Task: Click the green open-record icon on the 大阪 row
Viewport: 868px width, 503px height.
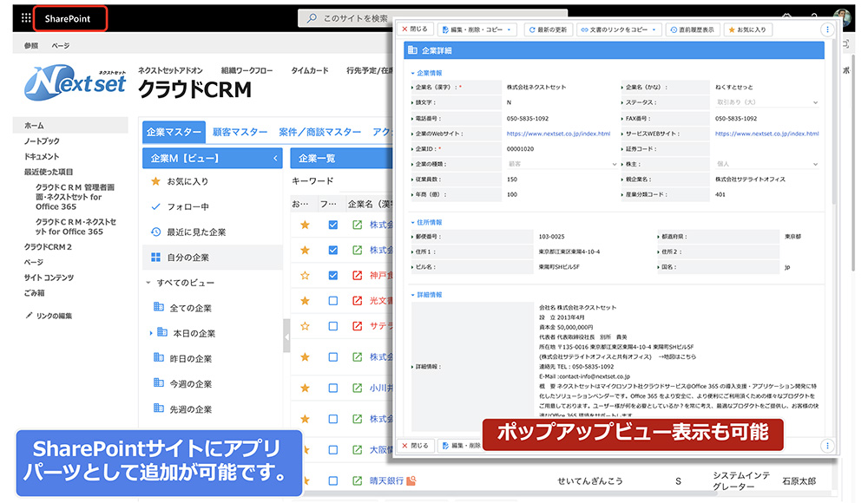Action: pos(357,450)
